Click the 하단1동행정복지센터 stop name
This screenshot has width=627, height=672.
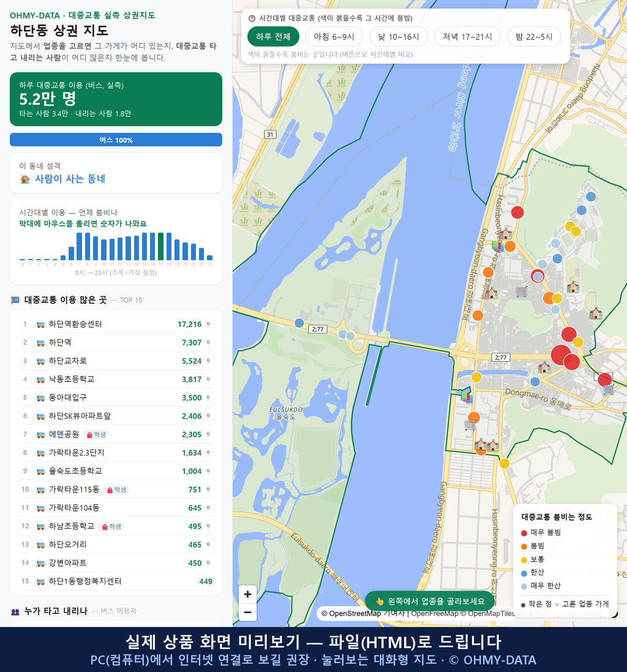point(85,581)
